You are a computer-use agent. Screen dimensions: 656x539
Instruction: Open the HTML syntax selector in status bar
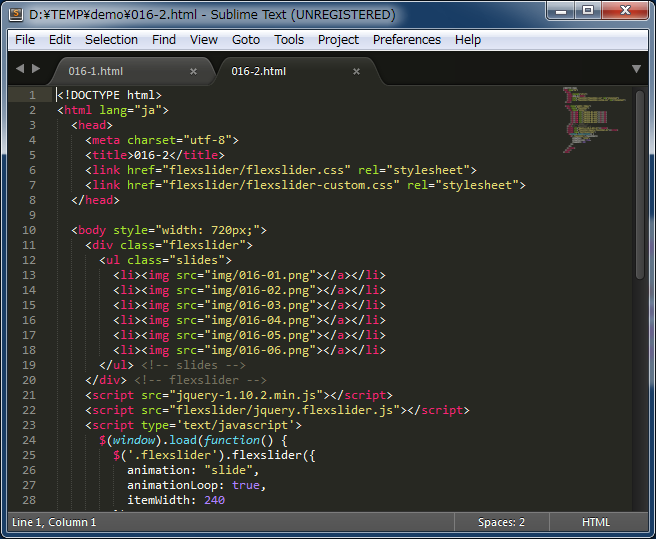coord(596,522)
